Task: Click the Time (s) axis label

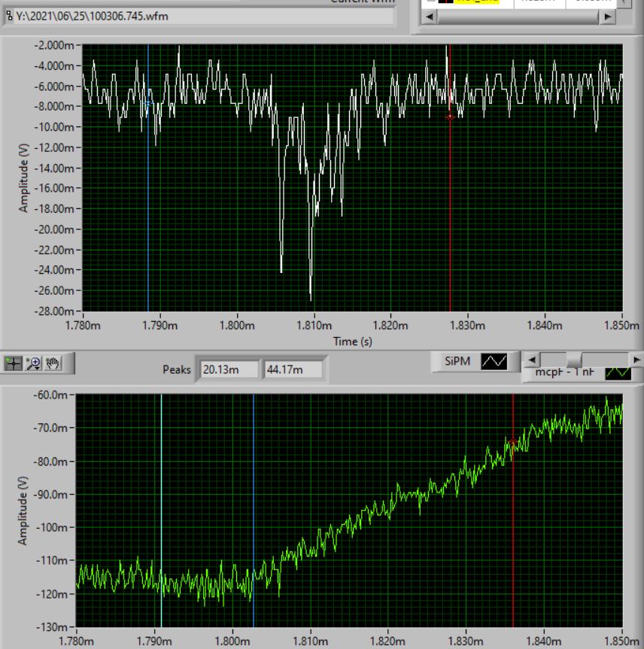Action: point(352,341)
